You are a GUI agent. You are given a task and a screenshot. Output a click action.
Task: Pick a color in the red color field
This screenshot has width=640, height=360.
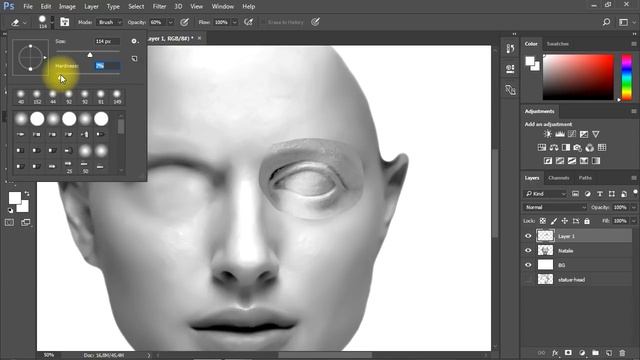(x=578, y=78)
